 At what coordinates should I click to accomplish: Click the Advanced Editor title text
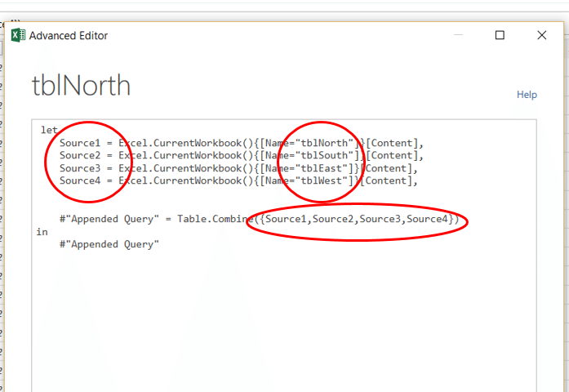click(x=69, y=36)
